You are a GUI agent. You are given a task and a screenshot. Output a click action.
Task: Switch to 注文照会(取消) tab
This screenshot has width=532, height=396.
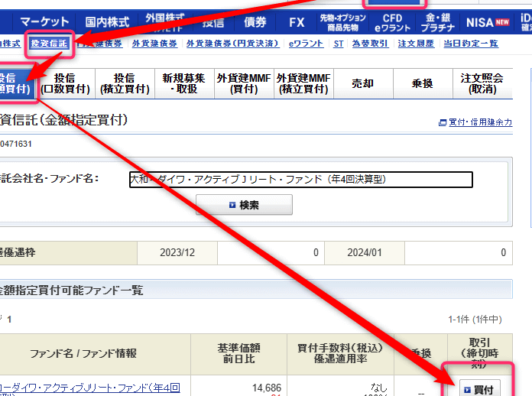[482, 83]
